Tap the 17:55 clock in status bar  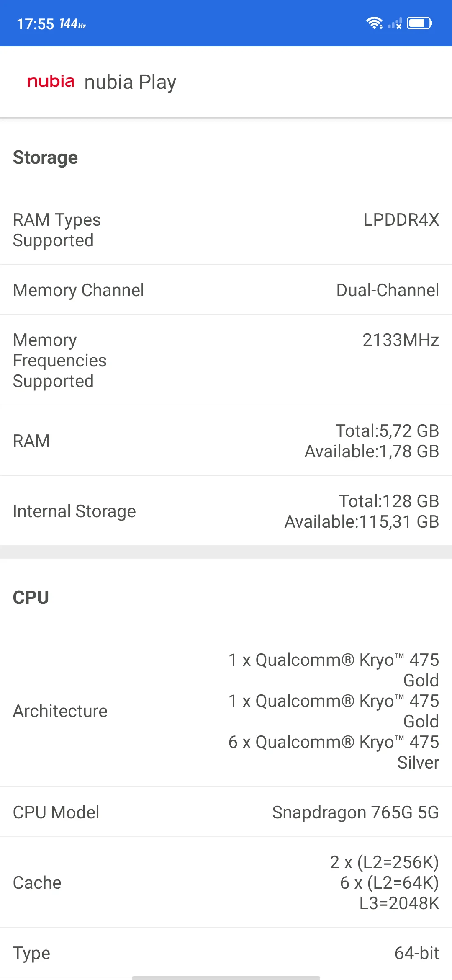[36, 24]
